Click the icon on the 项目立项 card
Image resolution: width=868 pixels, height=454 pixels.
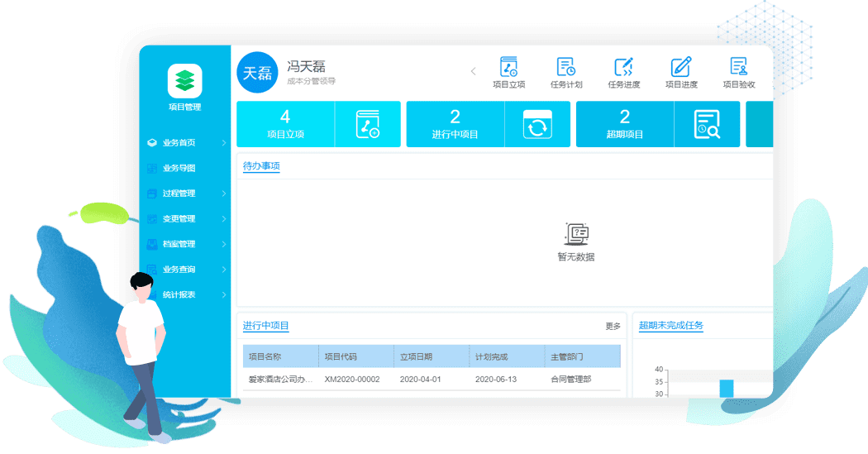pyautogui.click(x=367, y=125)
